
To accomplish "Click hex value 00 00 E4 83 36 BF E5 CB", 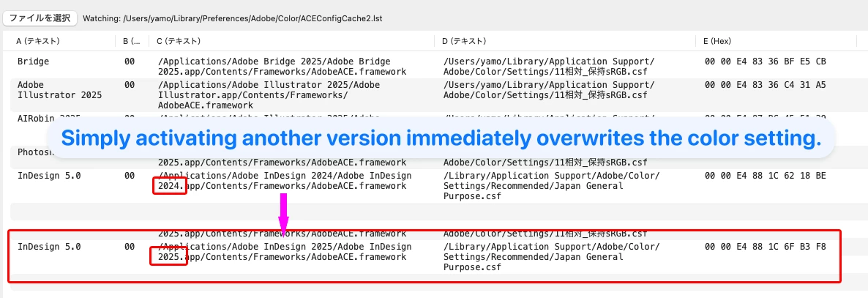I will coord(766,61).
